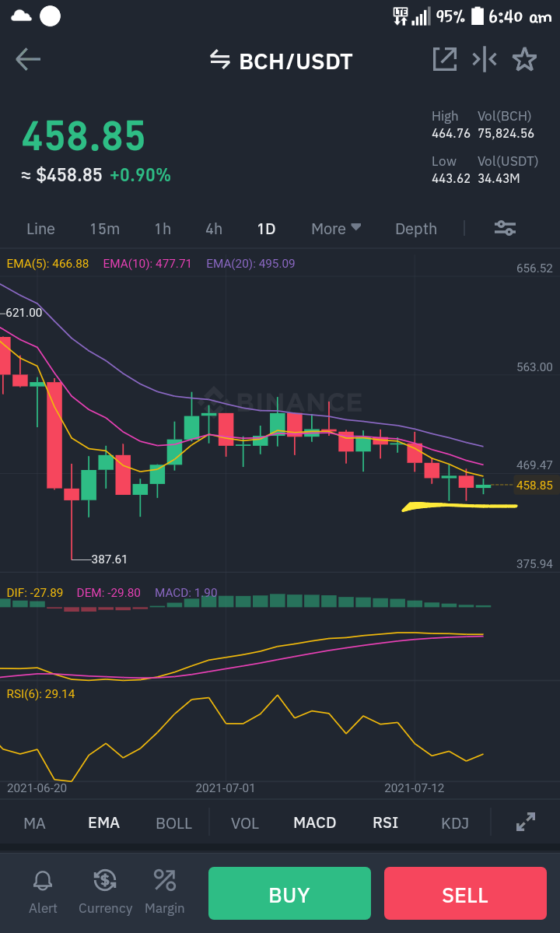Viewport: 560px width, 933px height.
Task: Open the share chart icon
Action: pos(445,59)
